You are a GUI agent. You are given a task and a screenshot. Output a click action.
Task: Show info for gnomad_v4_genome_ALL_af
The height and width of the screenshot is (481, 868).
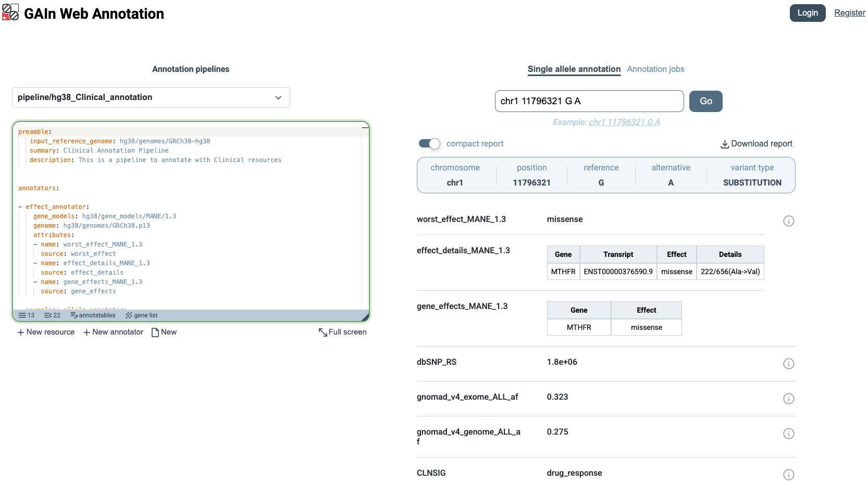[x=789, y=434]
